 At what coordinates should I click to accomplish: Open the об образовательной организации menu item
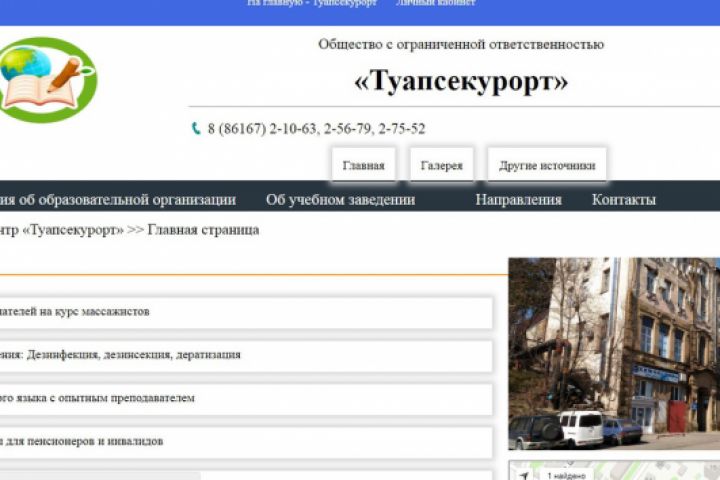pos(118,200)
